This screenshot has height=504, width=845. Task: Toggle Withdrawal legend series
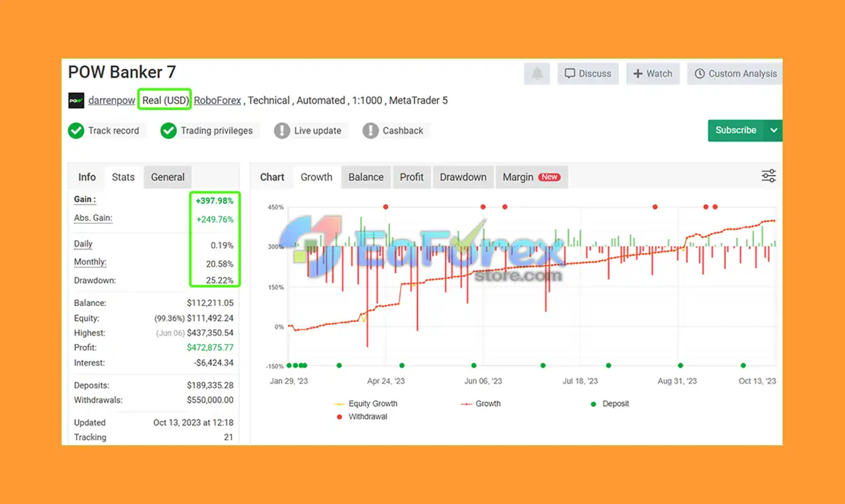(362, 417)
